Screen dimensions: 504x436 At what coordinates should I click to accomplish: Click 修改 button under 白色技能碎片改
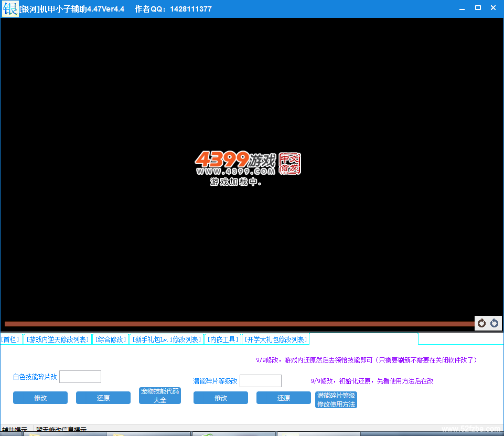tap(40, 398)
